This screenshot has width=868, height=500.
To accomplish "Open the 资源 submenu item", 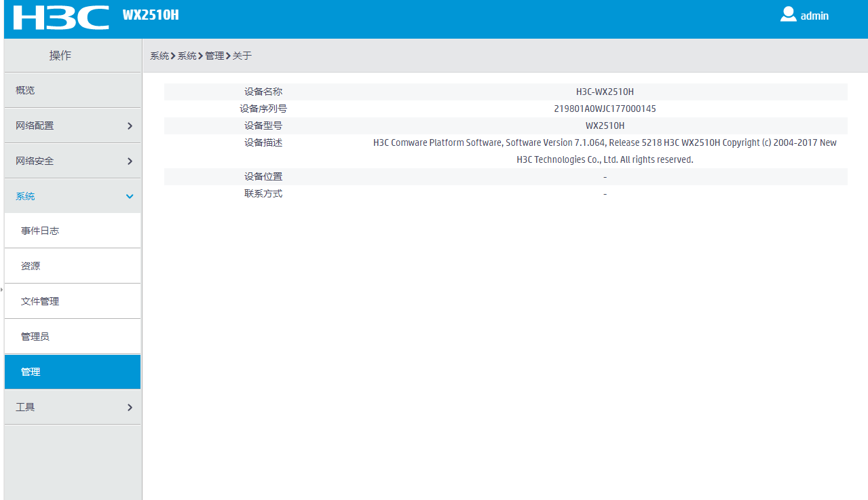I will tap(73, 266).
